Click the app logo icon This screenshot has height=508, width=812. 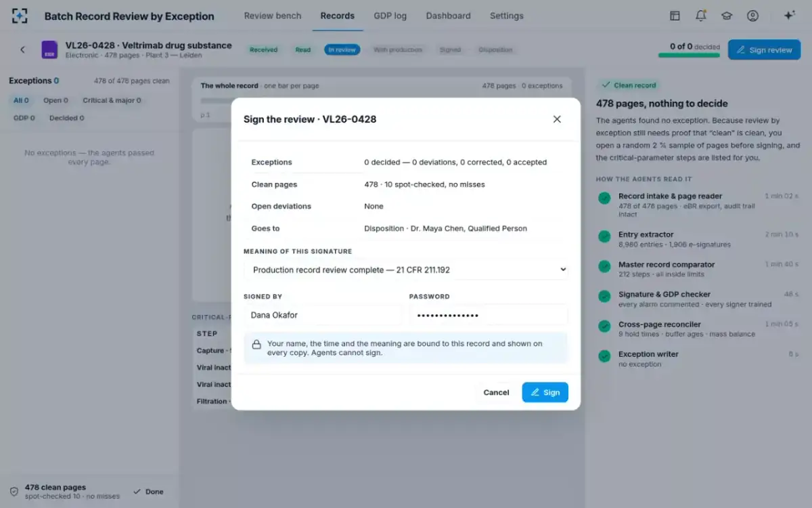(20, 16)
